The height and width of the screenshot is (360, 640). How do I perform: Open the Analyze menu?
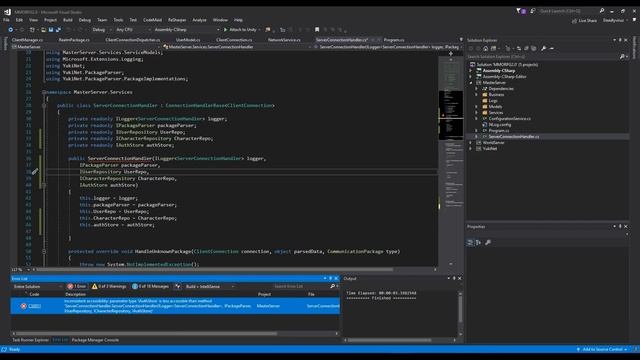[x=199, y=20]
